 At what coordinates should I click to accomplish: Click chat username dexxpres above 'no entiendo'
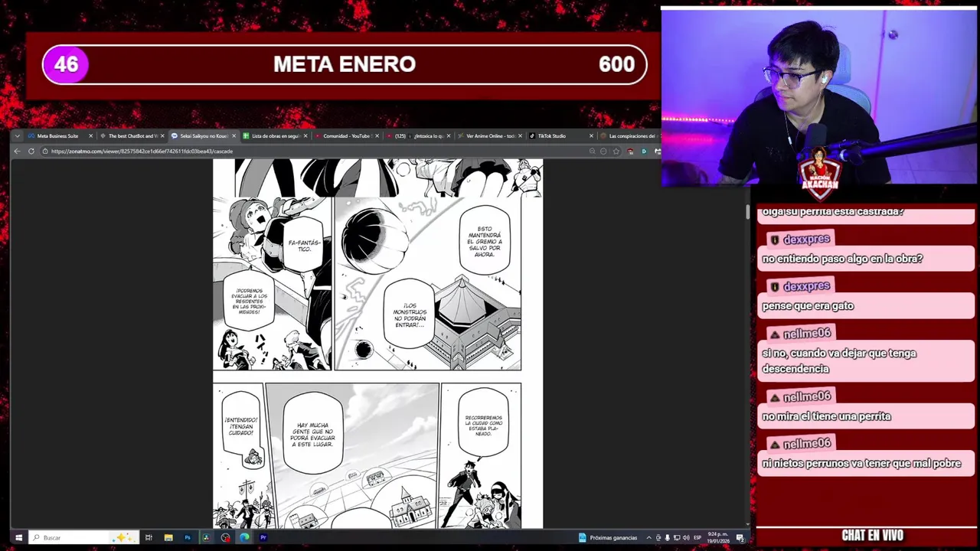click(806, 239)
